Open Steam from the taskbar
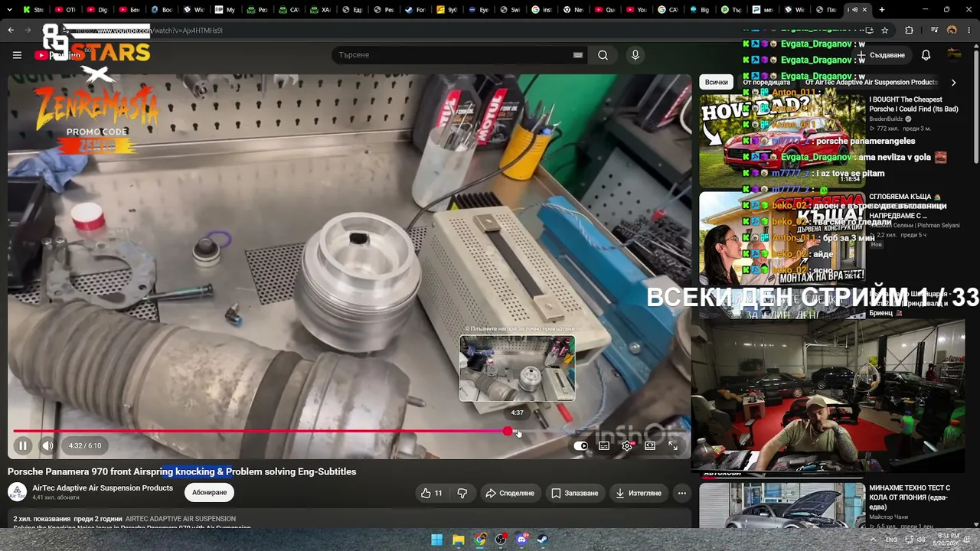This screenshot has width=980, height=551. pos(542,540)
